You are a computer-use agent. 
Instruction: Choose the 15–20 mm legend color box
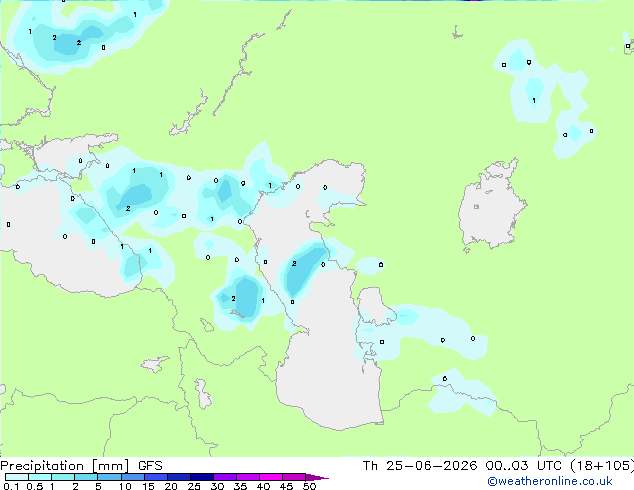[x=155, y=477]
